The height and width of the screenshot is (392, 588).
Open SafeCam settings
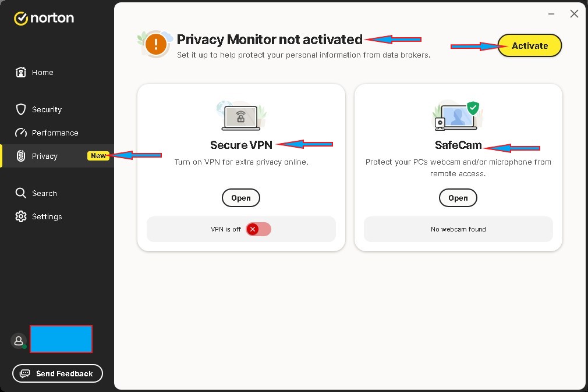(458, 198)
